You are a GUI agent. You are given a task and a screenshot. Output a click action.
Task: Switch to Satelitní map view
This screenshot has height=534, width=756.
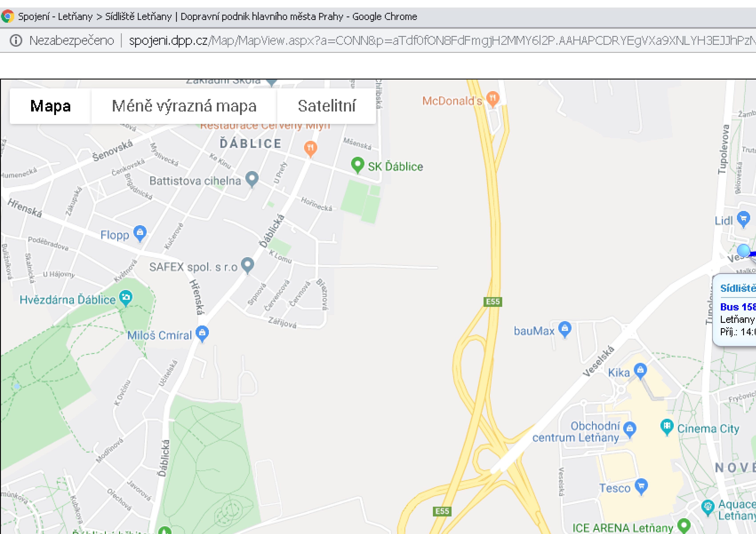[327, 106]
